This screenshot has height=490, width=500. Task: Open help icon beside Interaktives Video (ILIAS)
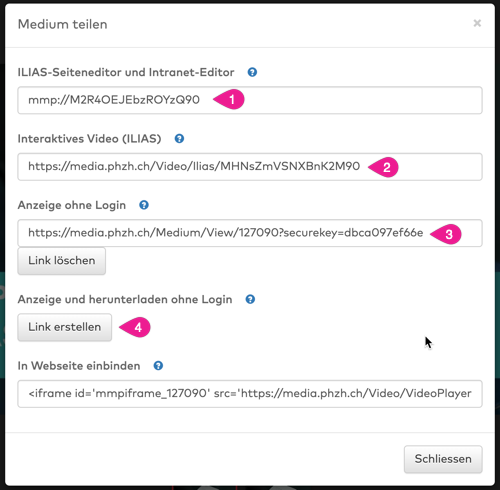(x=179, y=138)
